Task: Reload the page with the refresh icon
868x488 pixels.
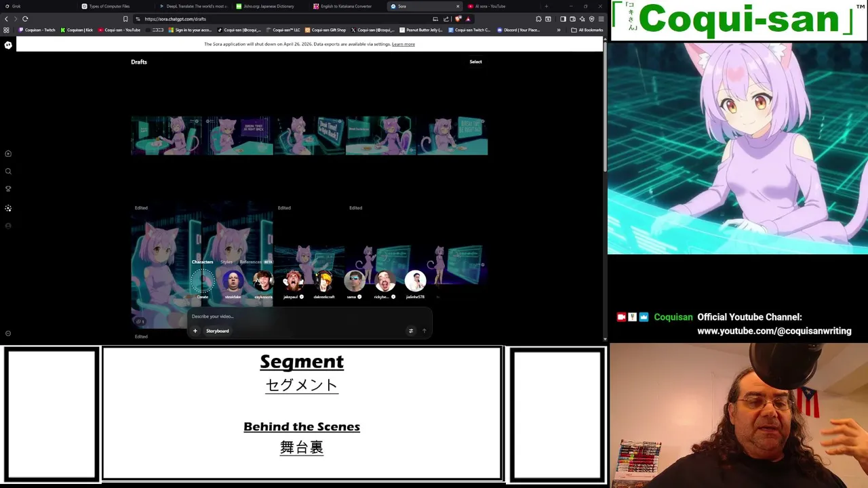Action: (x=25, y=19)
